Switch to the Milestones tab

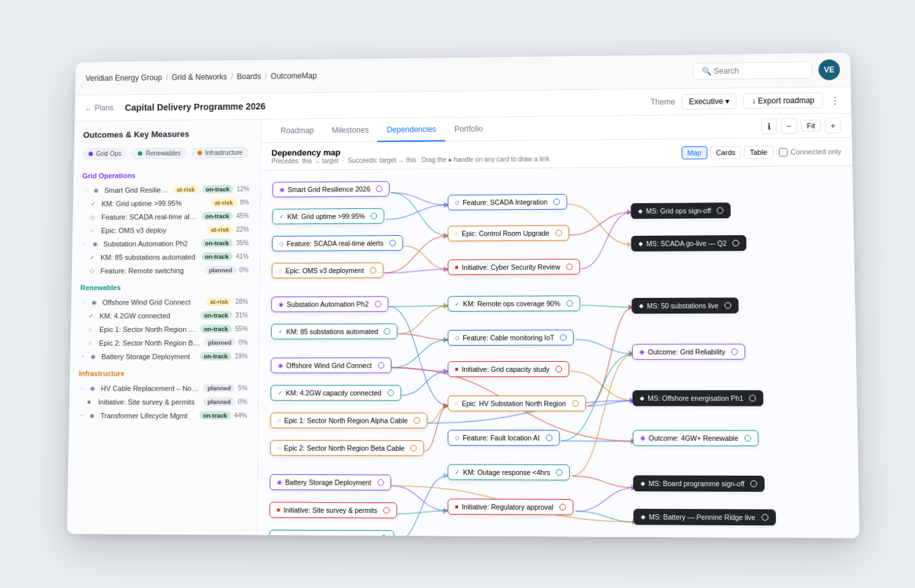coord(350,130)
